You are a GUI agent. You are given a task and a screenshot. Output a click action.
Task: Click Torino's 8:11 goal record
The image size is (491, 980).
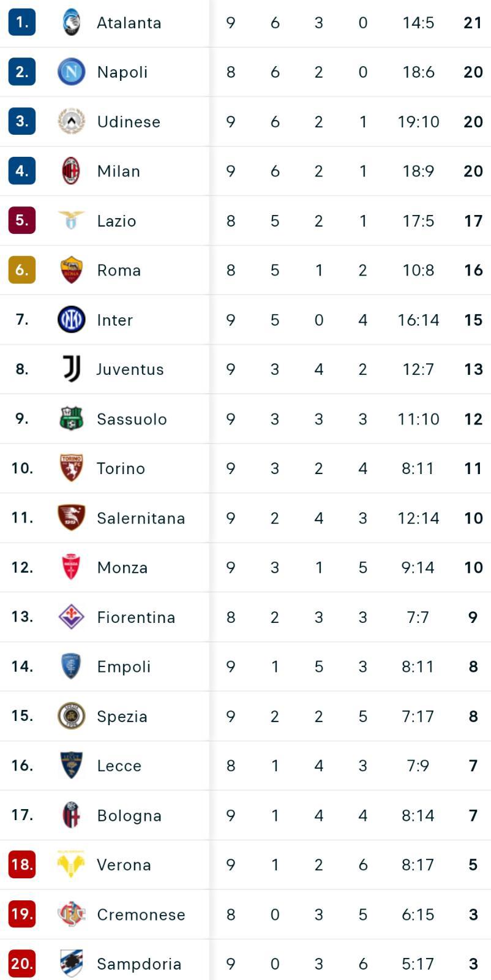[x=418, y=469]
